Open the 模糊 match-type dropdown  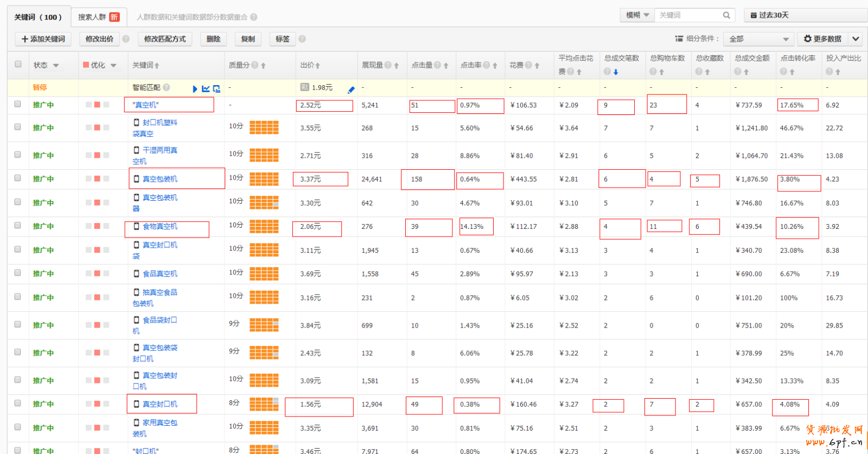tap(637, 15)
